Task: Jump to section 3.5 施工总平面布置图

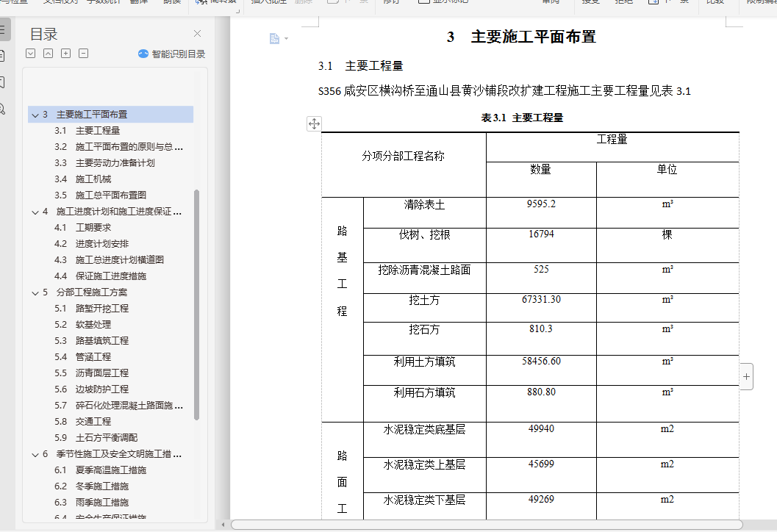Action: coord(100,195)
